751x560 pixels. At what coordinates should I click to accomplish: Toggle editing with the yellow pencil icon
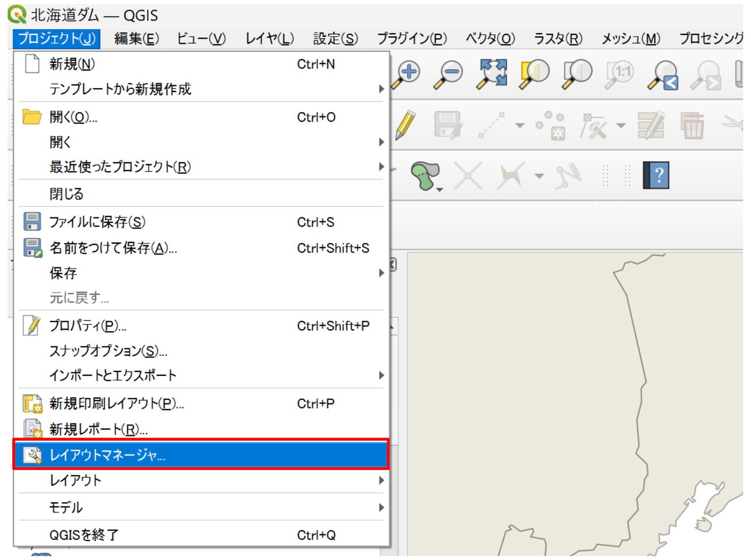[405, 125]
